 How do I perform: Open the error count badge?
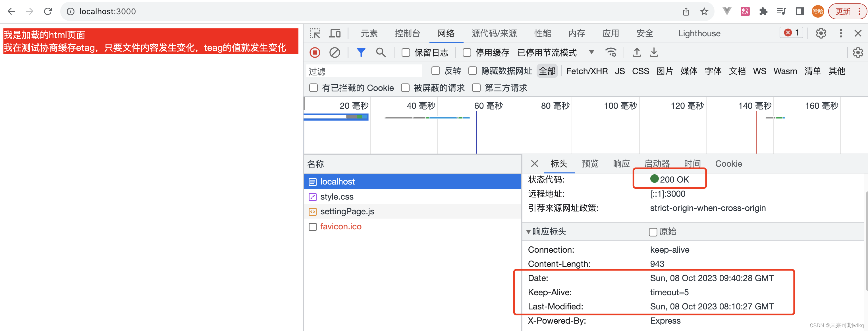pos(792,33)
